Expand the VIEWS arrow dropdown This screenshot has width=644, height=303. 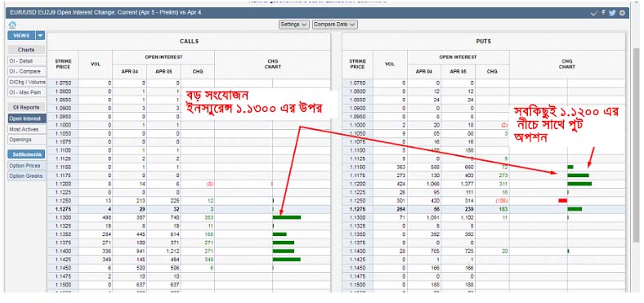point(40,36)
